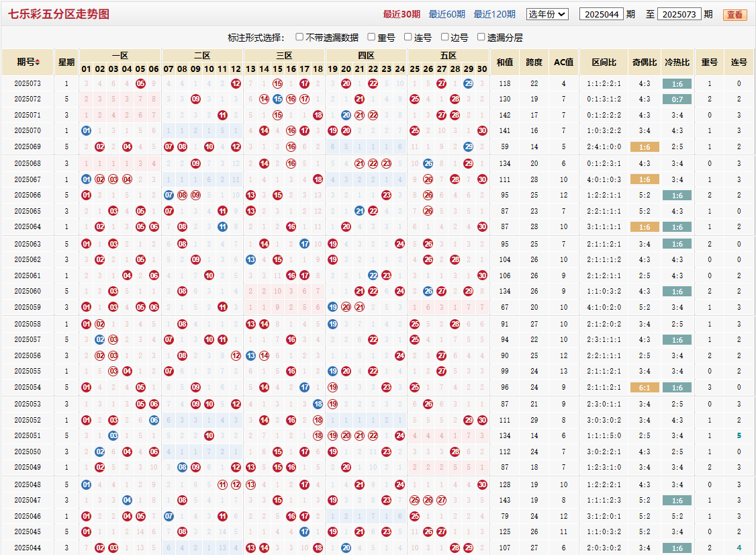756x555 pixels.
Task: Click the ball 24 in row 2025060
Action: tap(399, 291)
